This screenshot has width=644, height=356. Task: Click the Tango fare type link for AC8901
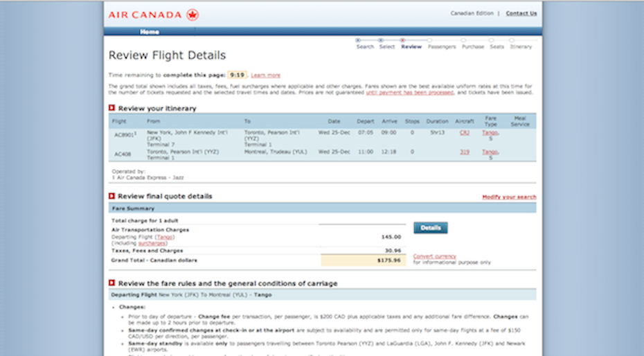[490, 132]
